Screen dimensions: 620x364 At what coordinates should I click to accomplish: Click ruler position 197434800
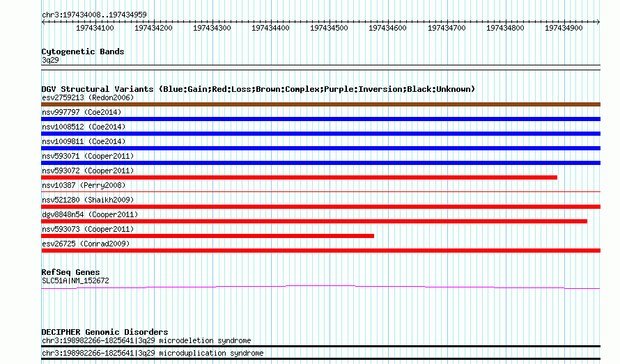coord(505,28)
